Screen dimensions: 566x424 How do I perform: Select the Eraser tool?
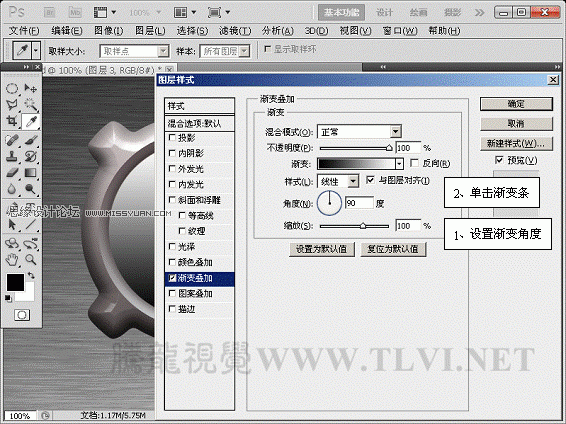[12, 173]
